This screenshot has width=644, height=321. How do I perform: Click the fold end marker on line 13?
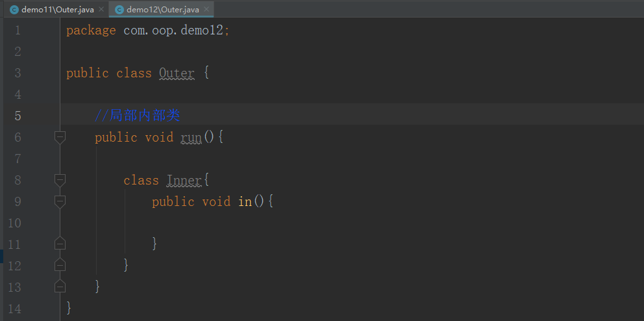click(x=60, y=286)
